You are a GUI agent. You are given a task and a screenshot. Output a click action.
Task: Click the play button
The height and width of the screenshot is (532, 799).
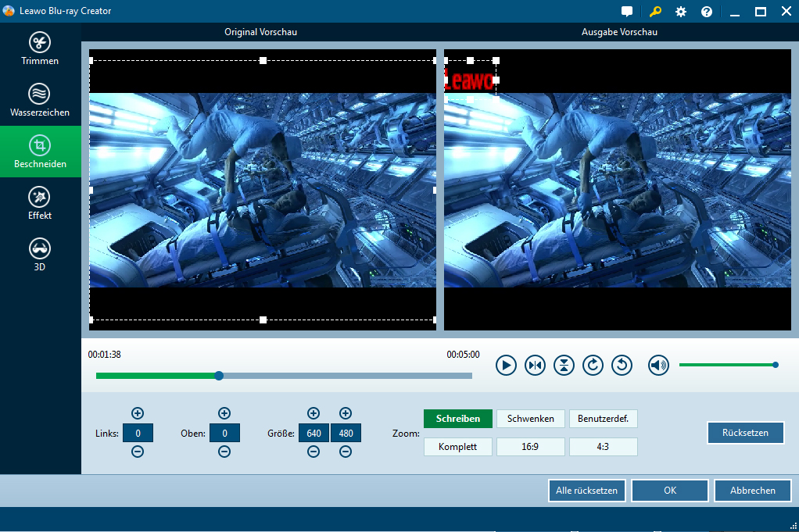[x=506, y=365]
